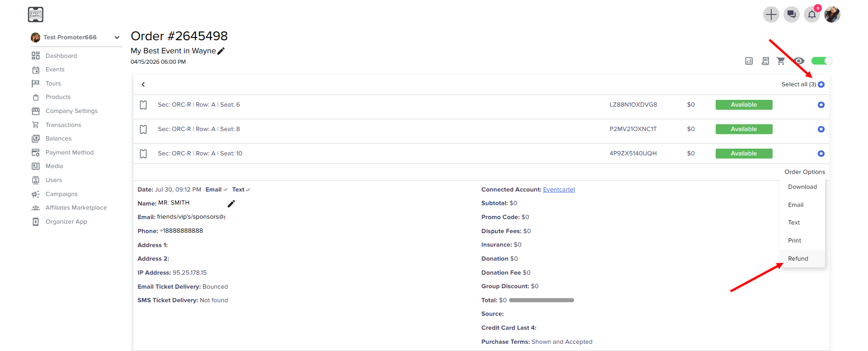Screen dimensions: 868x351
Task: Click Sec: ORC-R Row: A Seat: 10
Action: coord(200,154)
